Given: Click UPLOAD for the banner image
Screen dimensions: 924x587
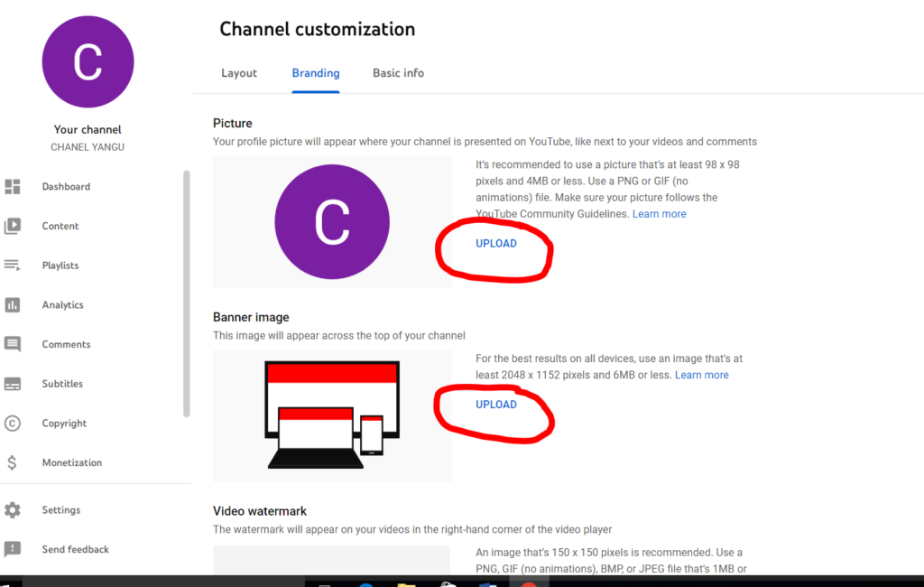Looking at the screenshot, I should click(496, 405).
